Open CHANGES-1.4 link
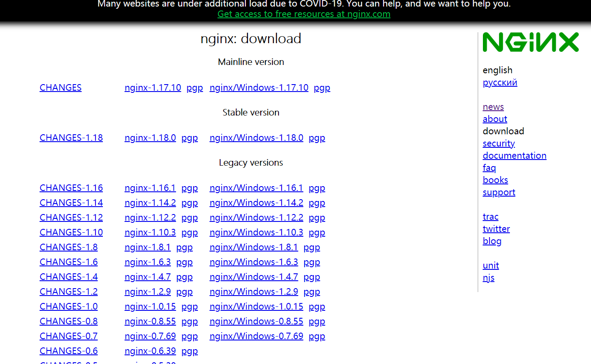 click(x=68, y=277)
